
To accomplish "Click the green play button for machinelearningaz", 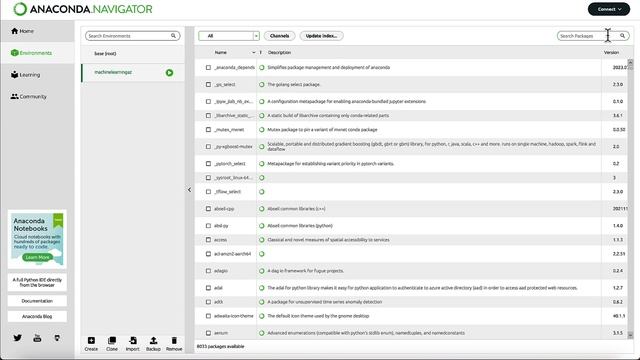I will [169, 73].
